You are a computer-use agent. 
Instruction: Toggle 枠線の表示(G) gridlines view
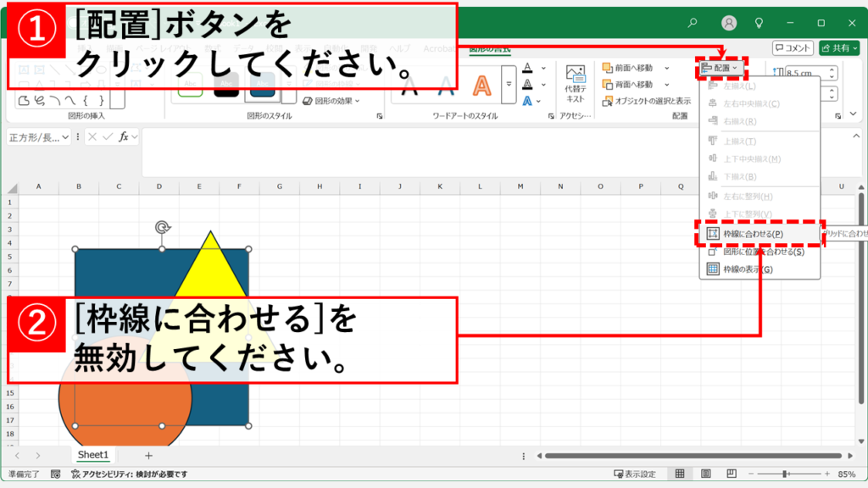point(759,269)
